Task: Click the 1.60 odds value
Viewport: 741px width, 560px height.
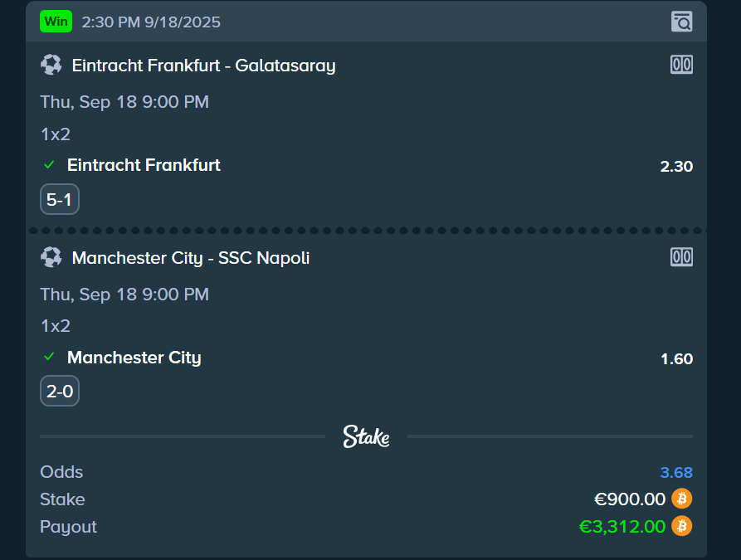Action: point(676,359)
